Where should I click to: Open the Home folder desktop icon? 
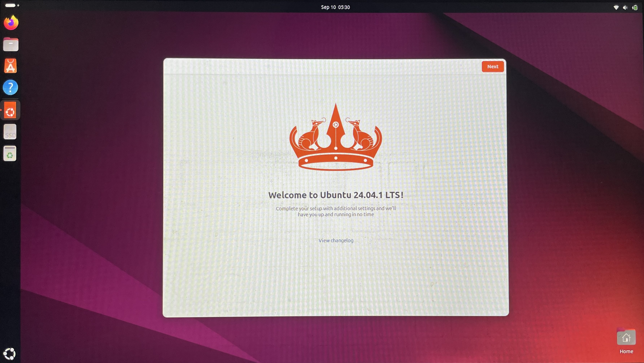pos(626,337)
